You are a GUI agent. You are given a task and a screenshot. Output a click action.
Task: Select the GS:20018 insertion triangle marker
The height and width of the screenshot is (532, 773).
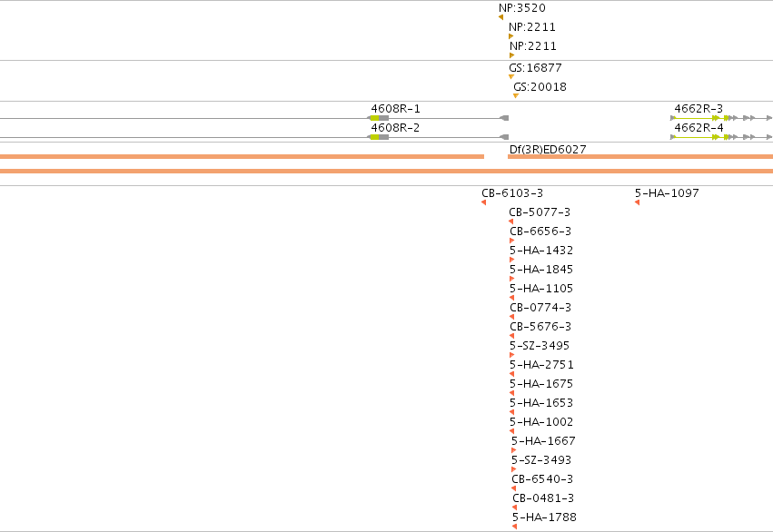point(516,96)
